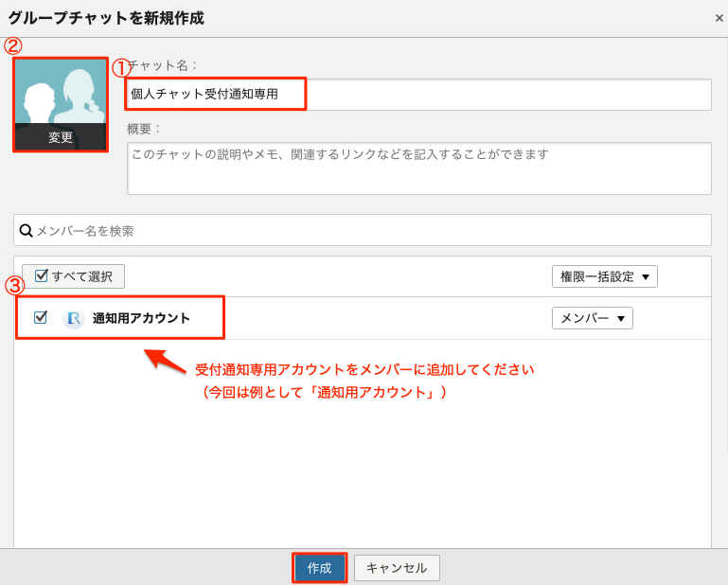
Task: Open the 権限一括設定 dropdown
Action: tap(604, 276)
